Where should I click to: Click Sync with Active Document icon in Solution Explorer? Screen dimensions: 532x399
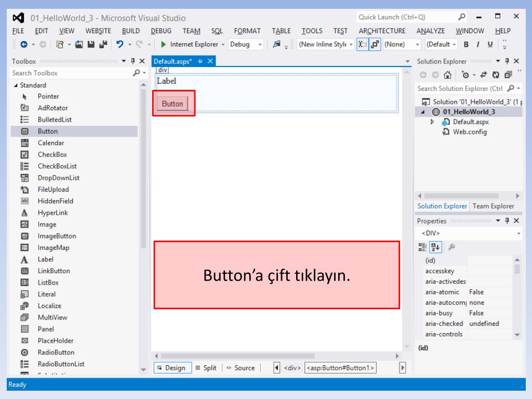click(484, 75)
